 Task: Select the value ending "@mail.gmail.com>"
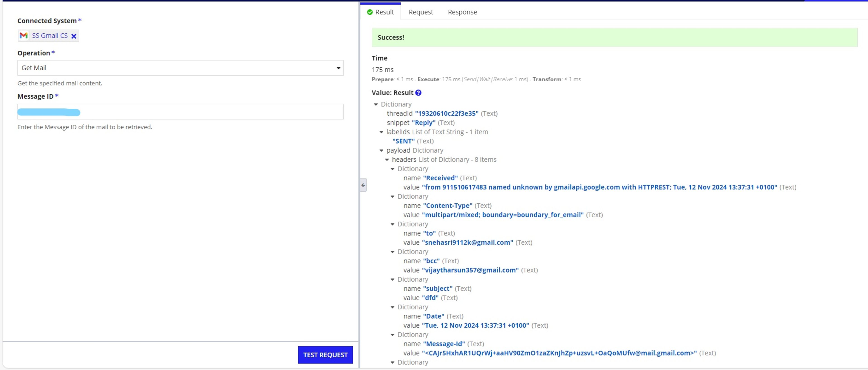coord(559,353)
